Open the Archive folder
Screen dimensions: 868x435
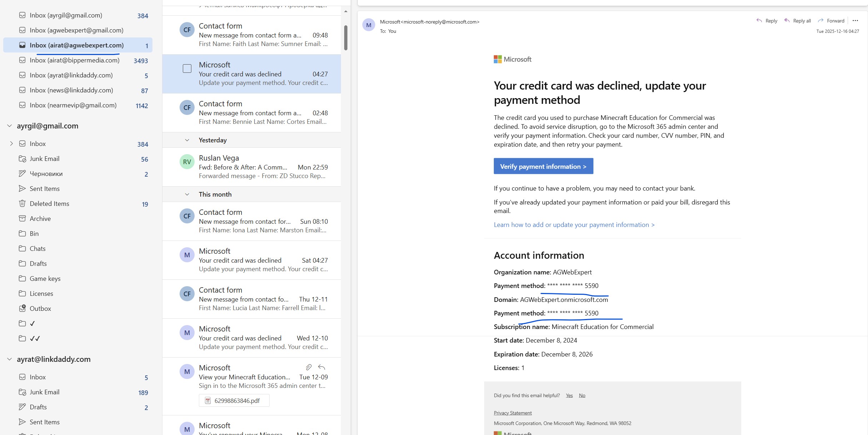point(78,219)
